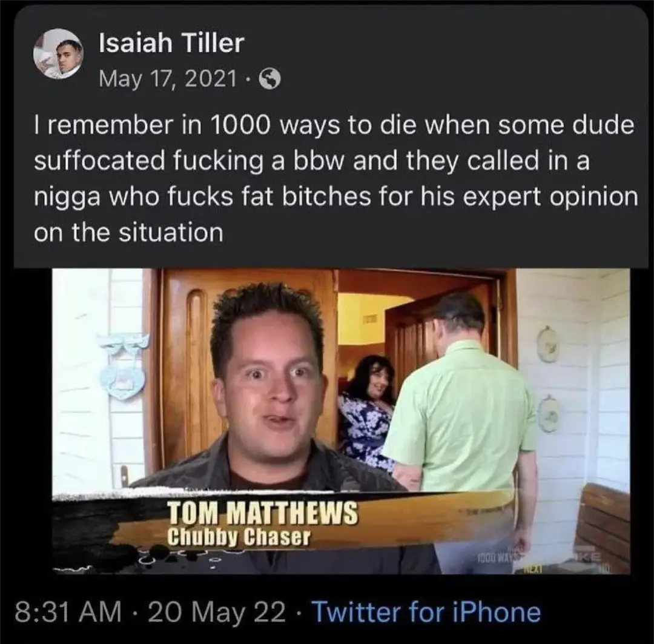Click the May 17, 2021 post date
This screenshot has width=654, height=644.
pos(168,79)
